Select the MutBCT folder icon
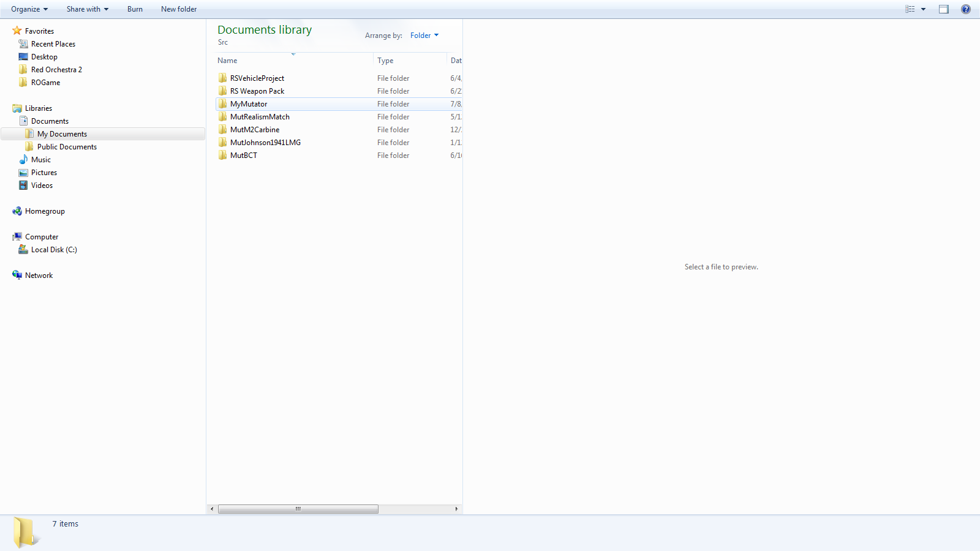Viewport: 980px width, 551px height. 222,155
